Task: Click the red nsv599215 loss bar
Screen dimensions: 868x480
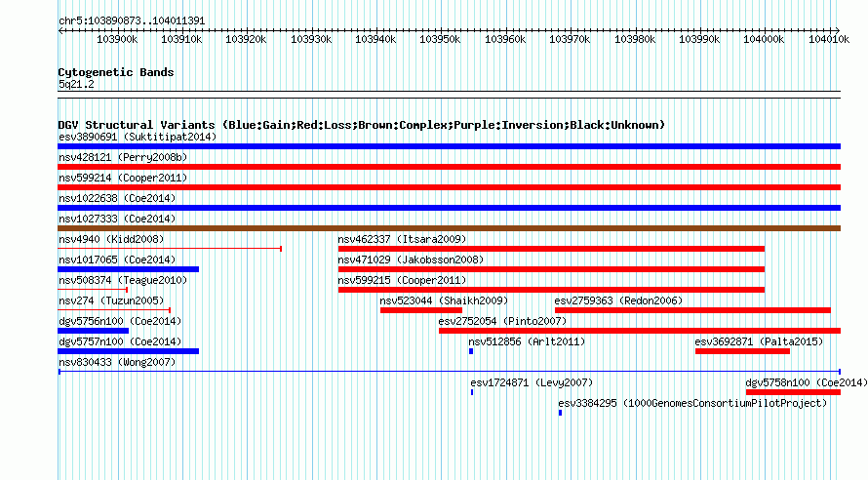Action: (x=551, y=290)
